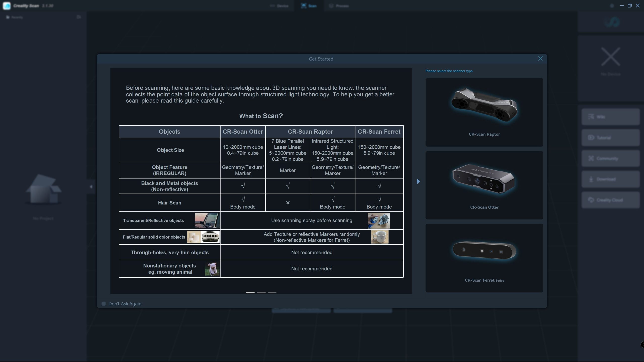Click the mug with markers photo
644x362 pixels.
tap(380, 237)
